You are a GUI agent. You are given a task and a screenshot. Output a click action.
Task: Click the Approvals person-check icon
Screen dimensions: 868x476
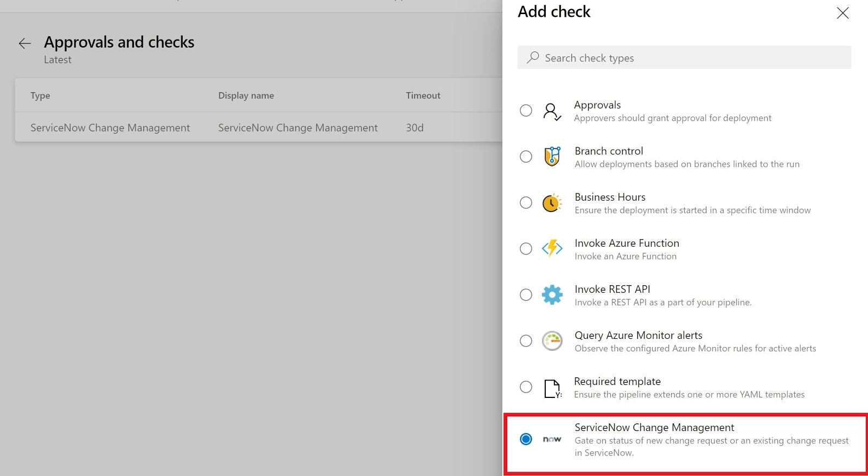552,112
